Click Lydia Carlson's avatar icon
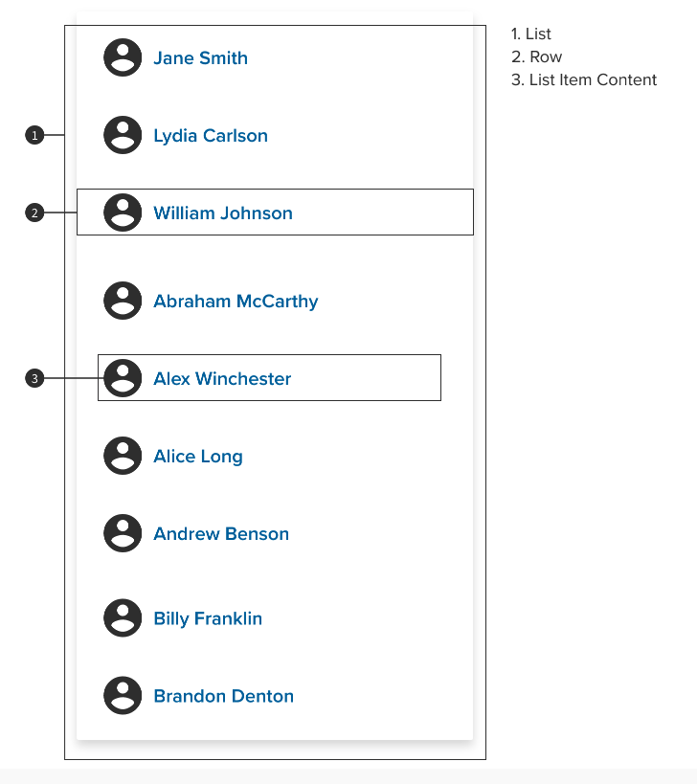The height and width of the screenshot is (784, 697). pos(123,135)
